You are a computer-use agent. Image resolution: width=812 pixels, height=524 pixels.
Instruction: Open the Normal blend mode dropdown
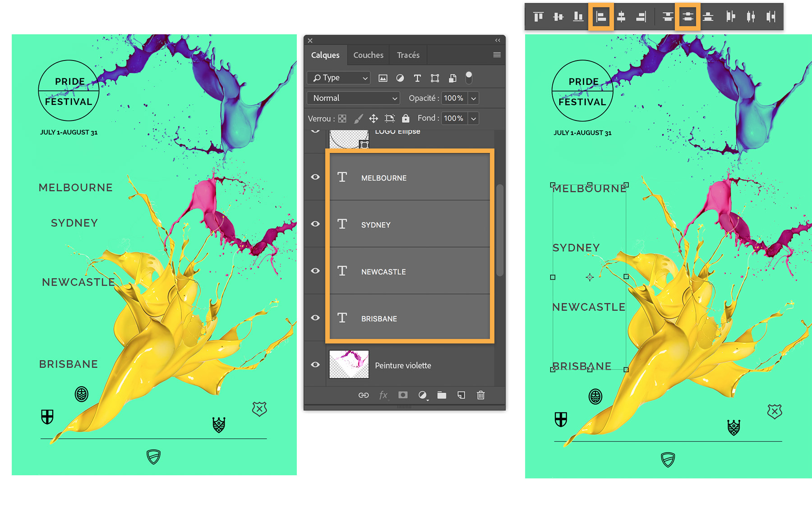(353, 98)
